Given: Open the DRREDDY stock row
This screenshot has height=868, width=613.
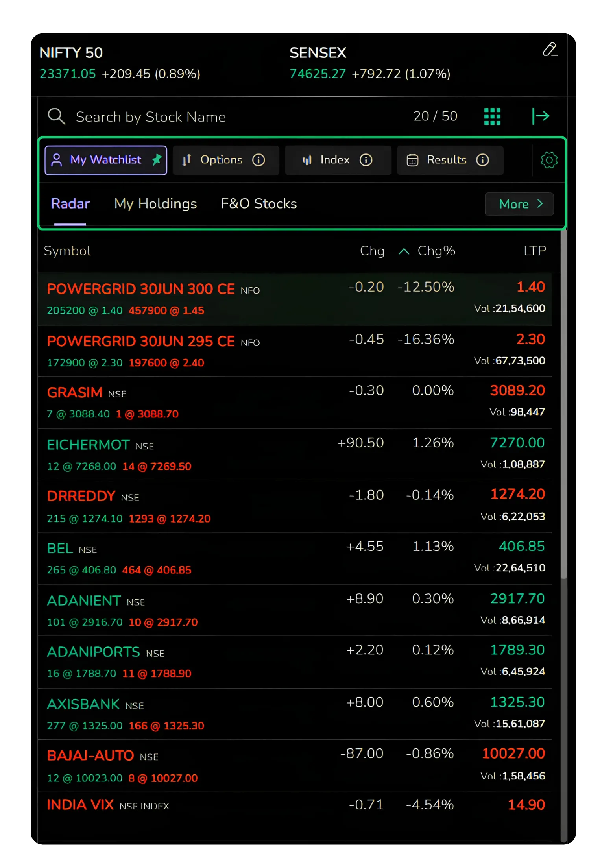Looking at the screenshot, I should click(x=295, y=506).
